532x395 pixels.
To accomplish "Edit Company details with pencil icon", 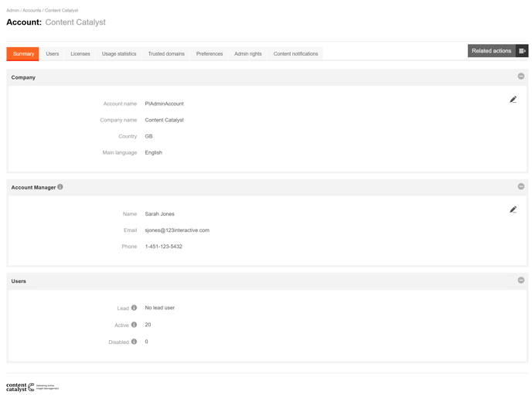I will [513, 100].
